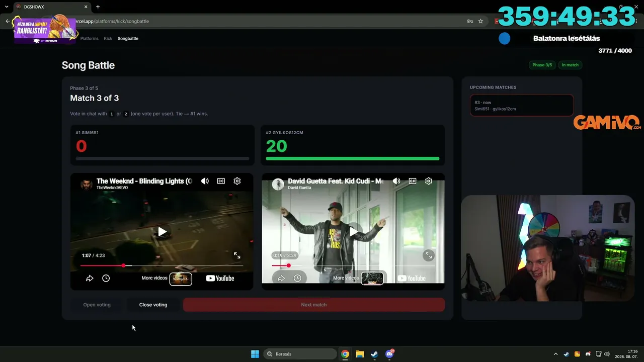Play the David Guetta video
This screenshot has height=362, width=644.
click(354, 232)
